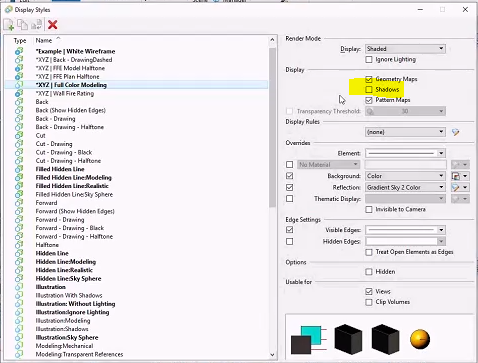Image resolution: width=478 pixels, height=363 pixels.
Task: Toggle the Visible Edges checkbox
Action: [290, 230]
